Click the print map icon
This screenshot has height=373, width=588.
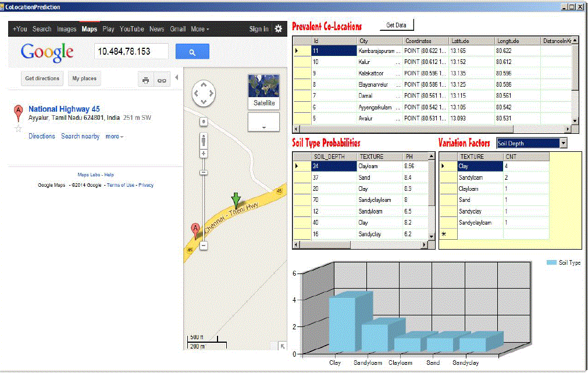146,80
